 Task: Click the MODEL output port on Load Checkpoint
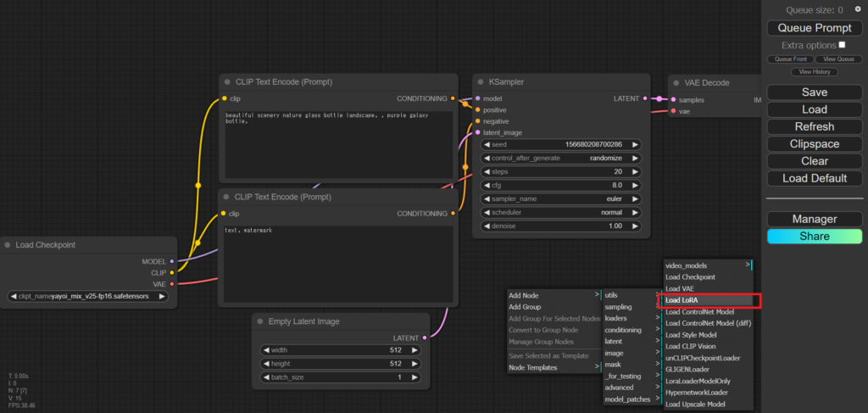[171, 261]
